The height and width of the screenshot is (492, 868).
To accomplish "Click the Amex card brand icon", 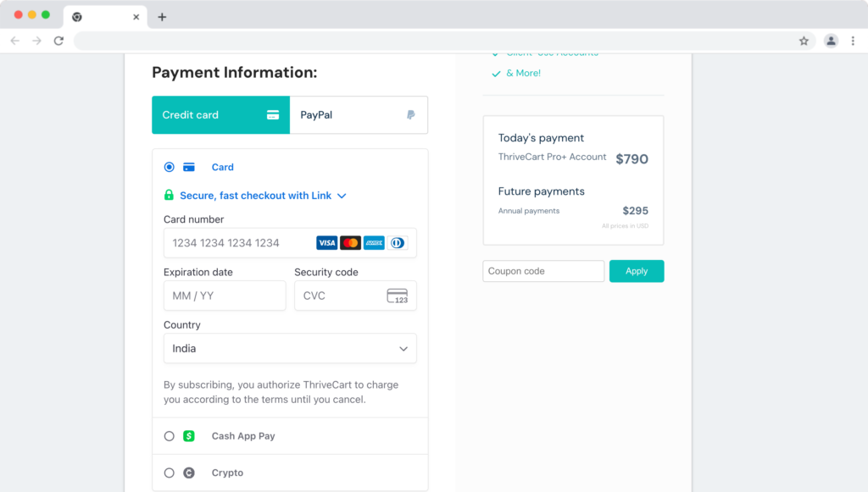I will (x=375, y=242).
